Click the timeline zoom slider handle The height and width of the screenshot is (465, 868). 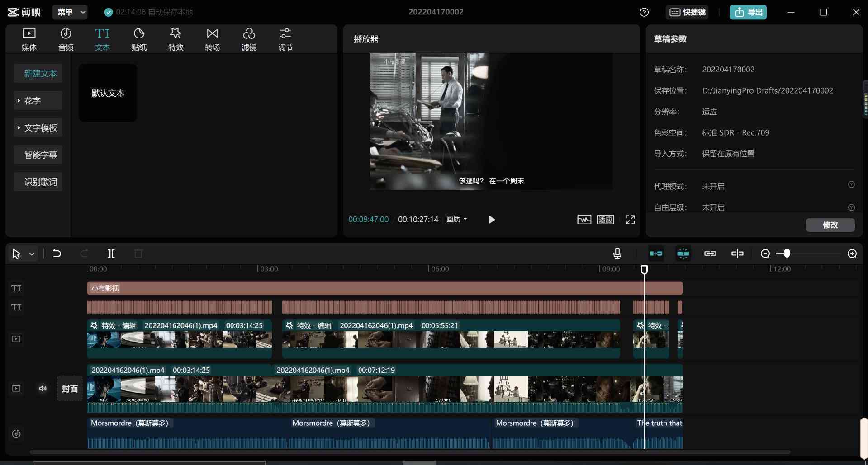[x=787, y=254]
